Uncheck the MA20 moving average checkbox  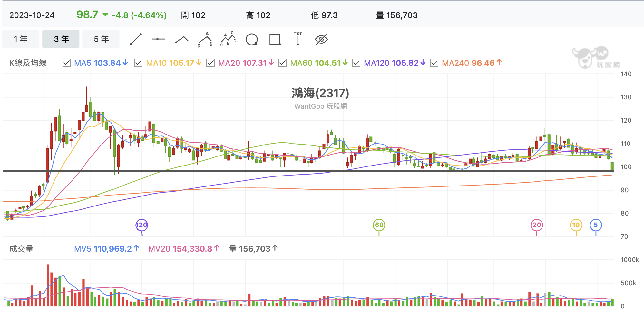210,63
